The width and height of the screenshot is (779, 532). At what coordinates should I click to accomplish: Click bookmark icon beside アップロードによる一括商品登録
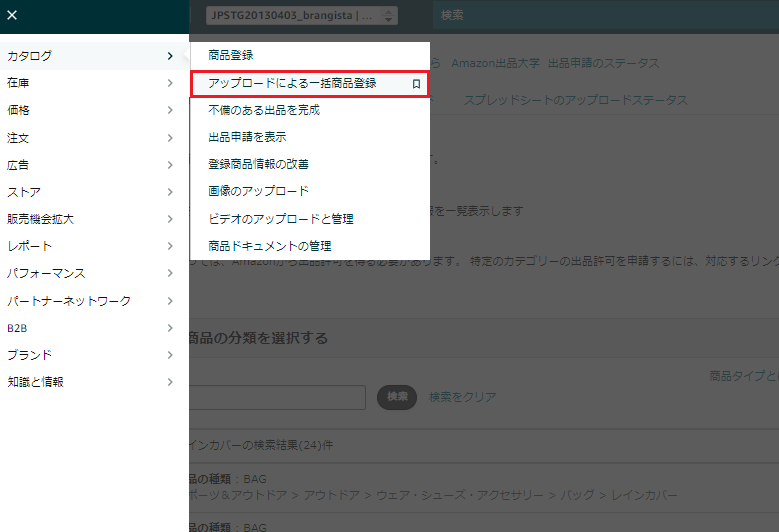[x=416, y=84]
